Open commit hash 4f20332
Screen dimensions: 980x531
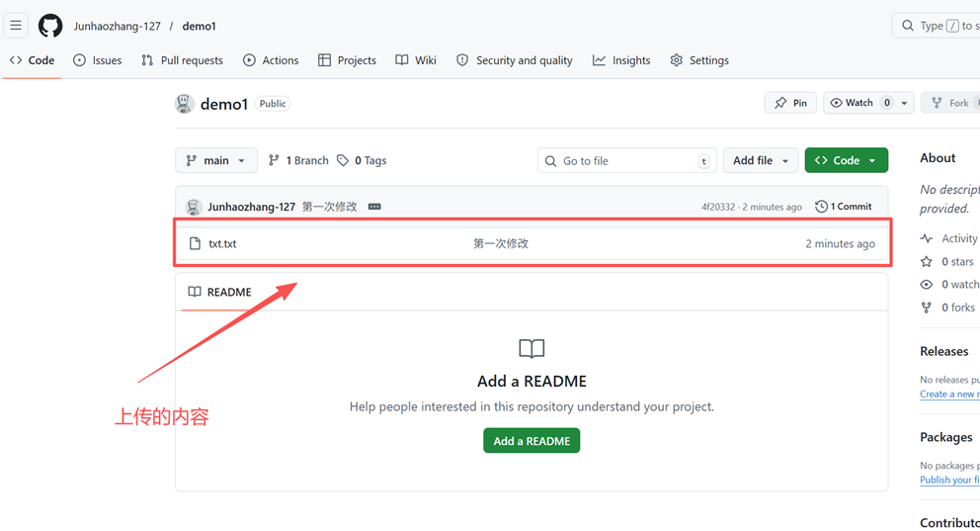coord(718,207)
